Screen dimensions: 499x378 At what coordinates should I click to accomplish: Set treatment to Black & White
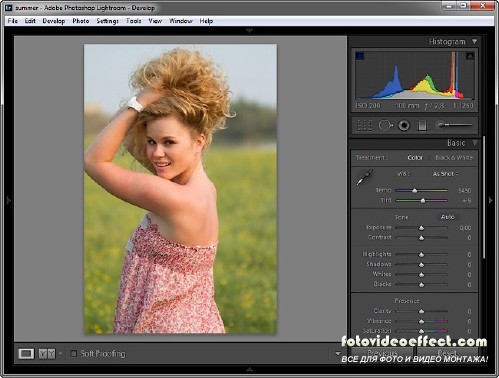454,157
